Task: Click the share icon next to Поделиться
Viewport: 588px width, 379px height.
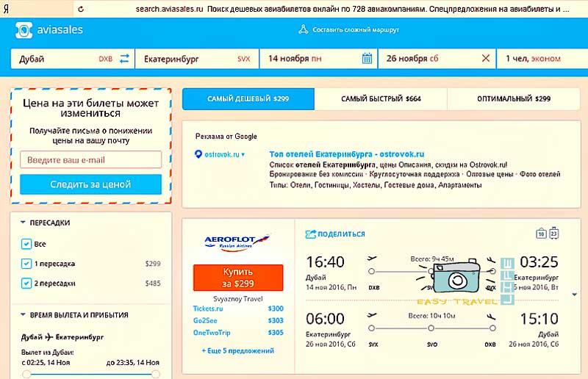Action: (x=310, y=234)
